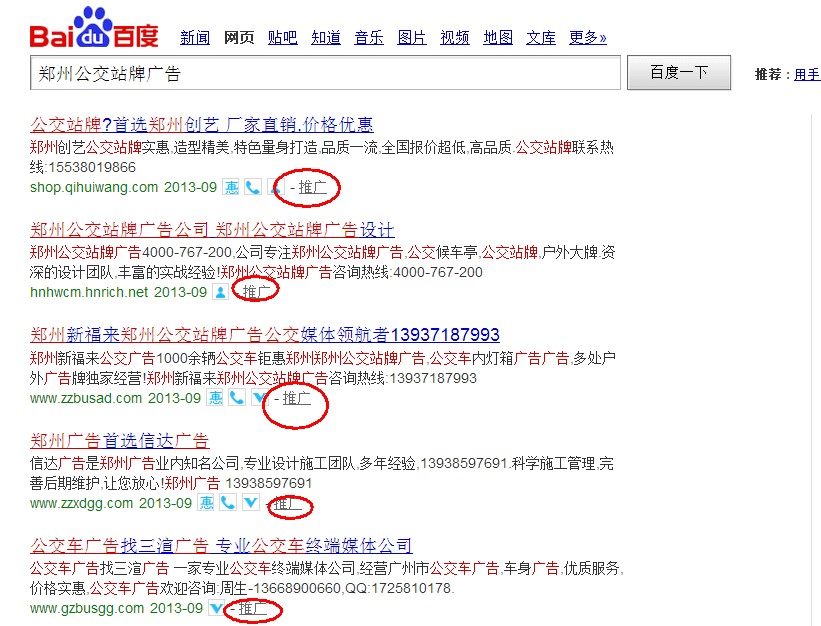Click person icon on hnhwcm.hnrich.net result
Image resolution: width=821 pixels, height=626 pixels.
tap(220, 292)
